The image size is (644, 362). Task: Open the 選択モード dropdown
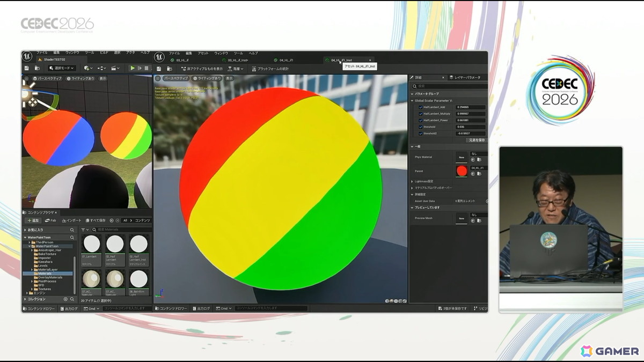click(62, 68)
